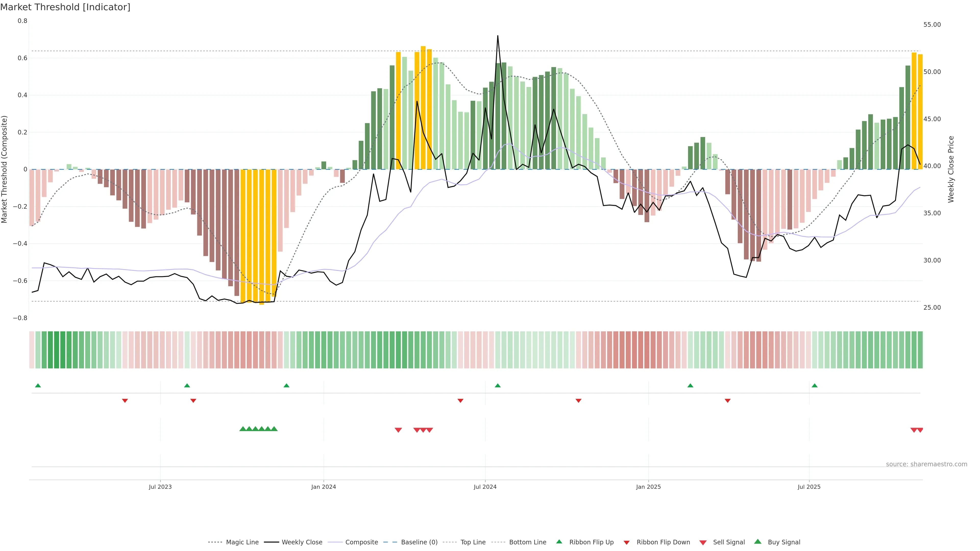Click the ribbon flip-up marker near Jul 2024

click(498, 386)
